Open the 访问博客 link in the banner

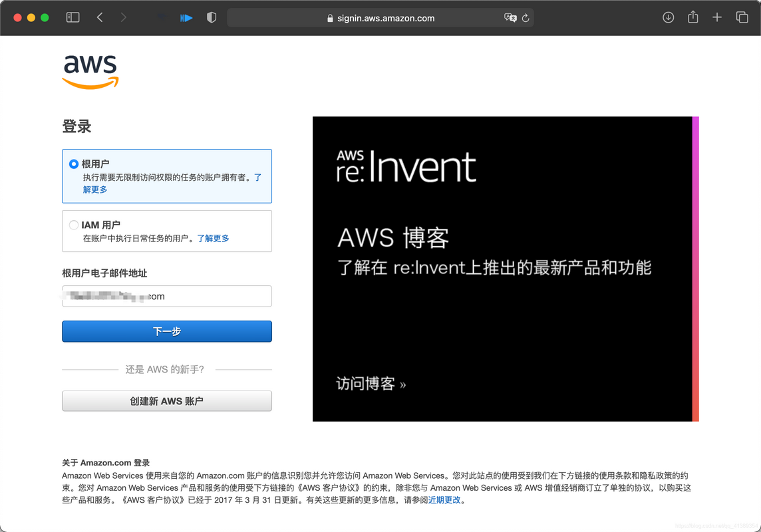(x=371, y=384)
